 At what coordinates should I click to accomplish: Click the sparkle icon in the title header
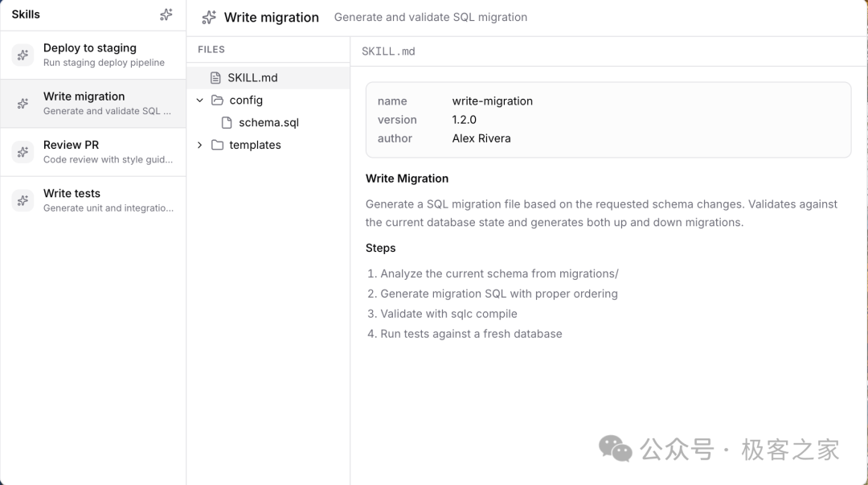[x=209, y=17]
